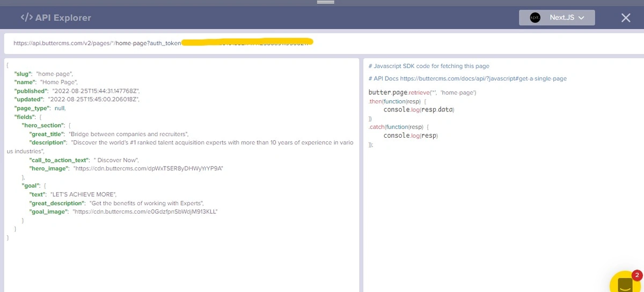
Task: Click the "call_to_action_text" key
Action: coord(59,160)
